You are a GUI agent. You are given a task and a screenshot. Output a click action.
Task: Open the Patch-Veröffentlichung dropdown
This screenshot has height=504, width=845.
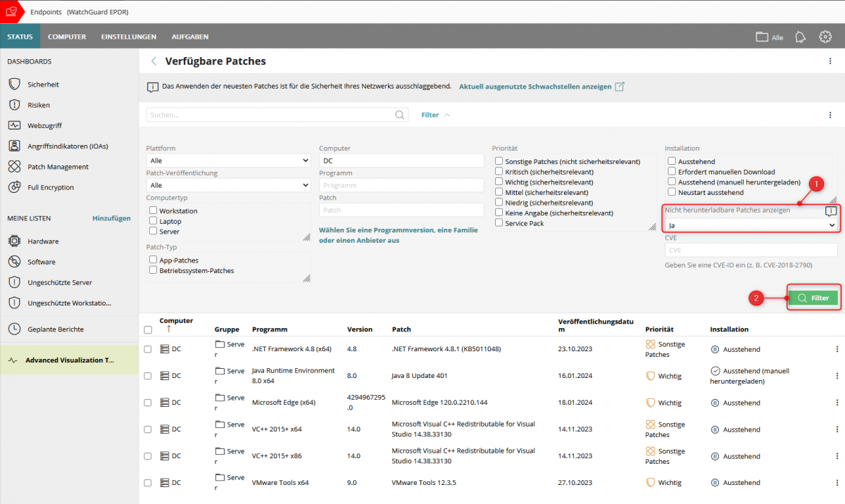coord(227,185)
